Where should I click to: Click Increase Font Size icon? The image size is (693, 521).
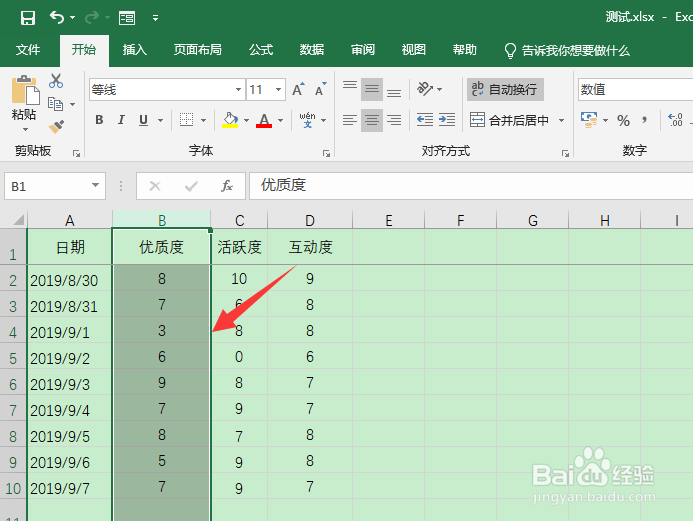(299, 89)
